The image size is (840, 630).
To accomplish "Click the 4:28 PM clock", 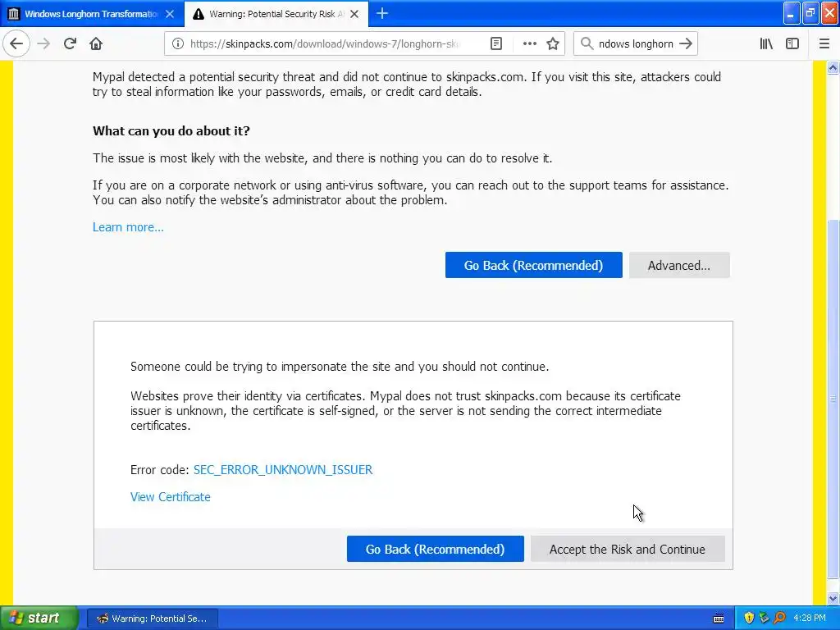I will [810, 619].
